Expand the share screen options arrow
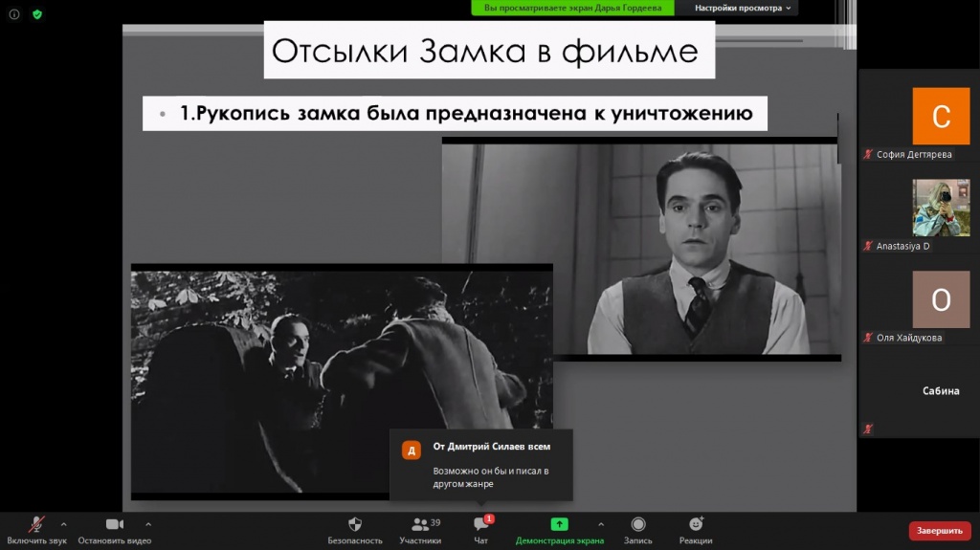The height and width of the screenshot is (550, 980). 601,524
